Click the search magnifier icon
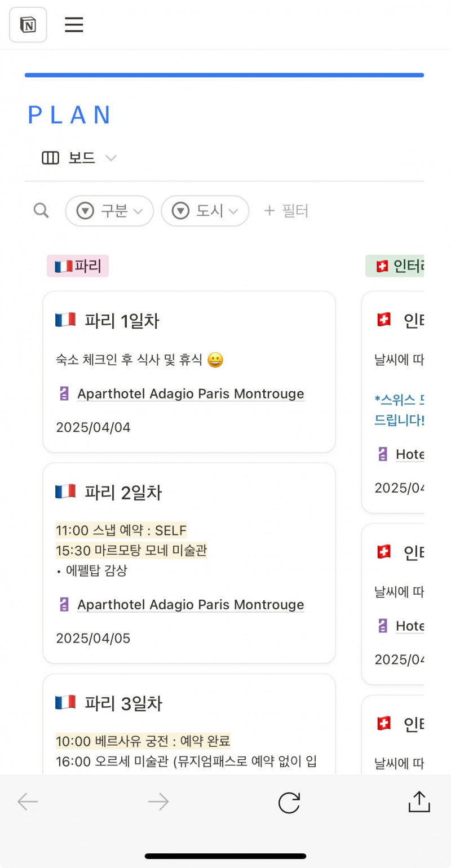Image resolution: width=451 pixels, height=868 pixels. click(x=41, y=211)
